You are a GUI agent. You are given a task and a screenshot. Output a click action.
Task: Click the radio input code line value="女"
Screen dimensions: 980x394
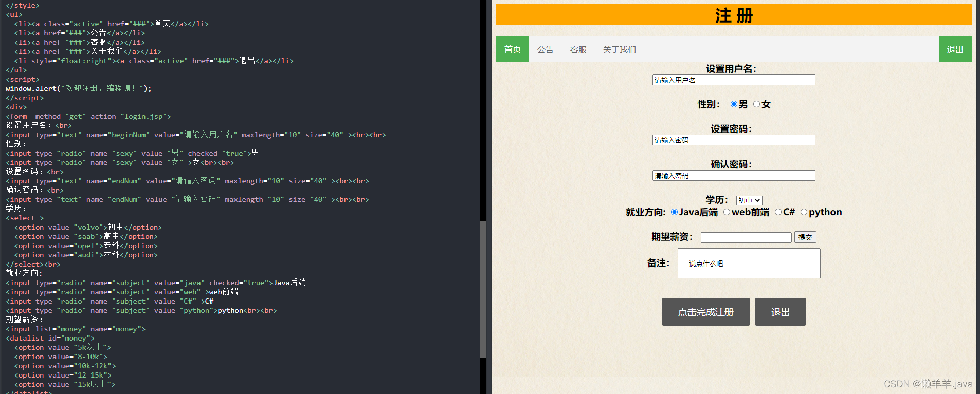tap(120, 162)
